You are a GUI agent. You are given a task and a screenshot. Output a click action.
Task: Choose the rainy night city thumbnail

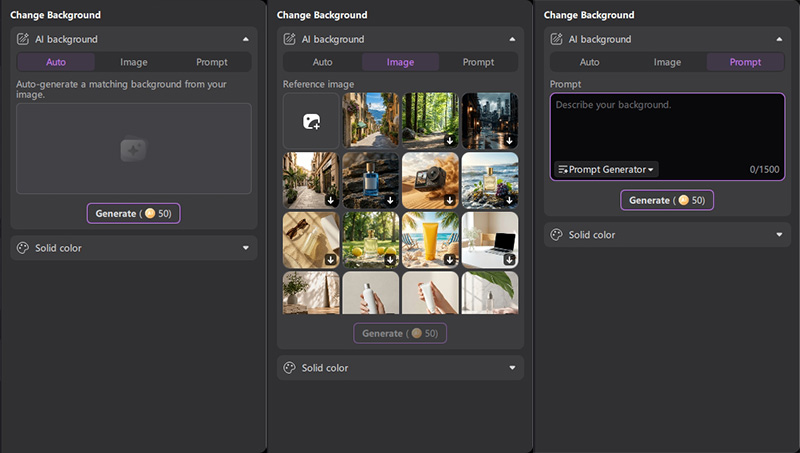tap(490, 121)
